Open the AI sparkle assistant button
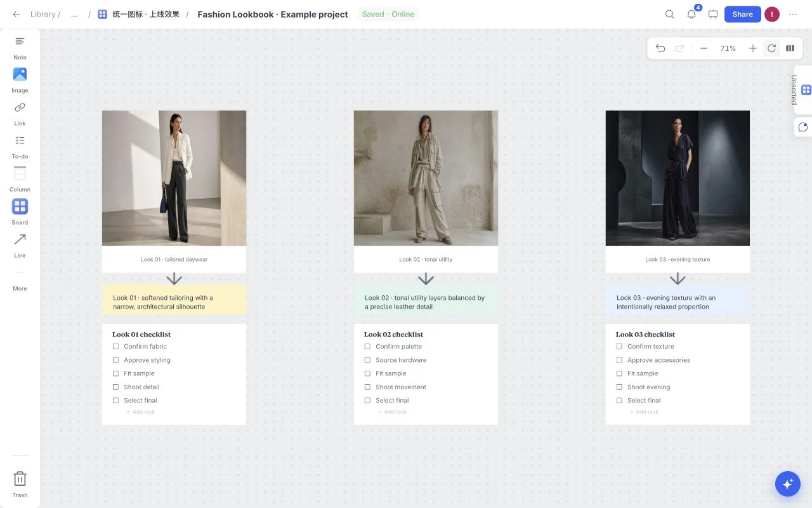The width and height of the screenshot is (812, 508). (x=788, y=484)
